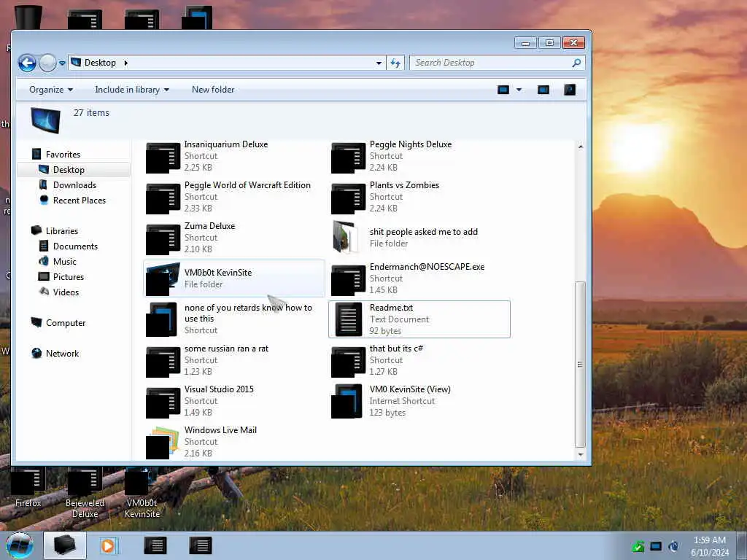Screen dimensions: 747x560
Task: Click the 'Visual Studio 2015' file name
Action: tap(219, 389)
